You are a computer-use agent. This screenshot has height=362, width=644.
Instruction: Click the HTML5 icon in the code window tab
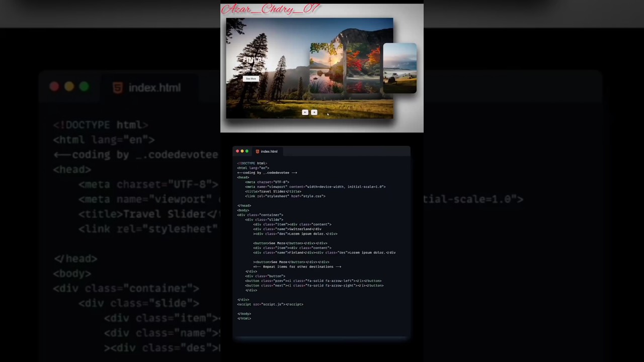258,151
